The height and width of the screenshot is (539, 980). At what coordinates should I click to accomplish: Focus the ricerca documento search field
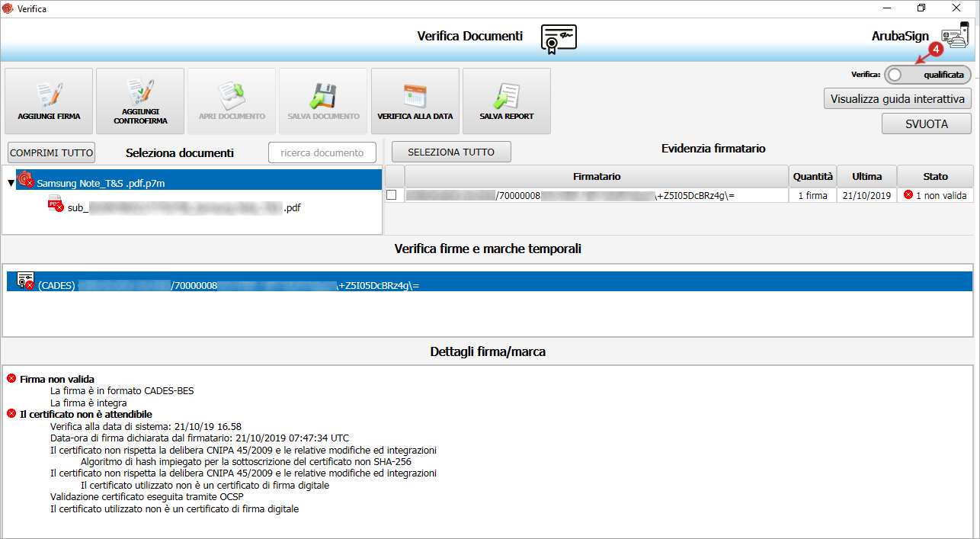click(x=322, y=152)
